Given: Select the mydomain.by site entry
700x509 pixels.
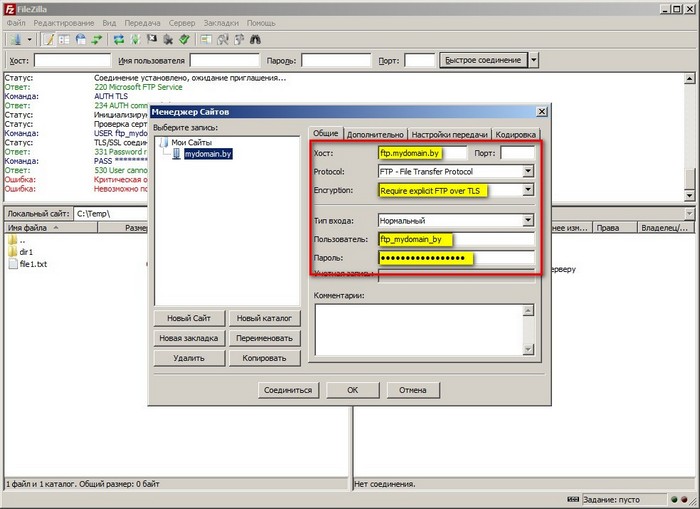Looking at the screenshot, I should 208,154.
